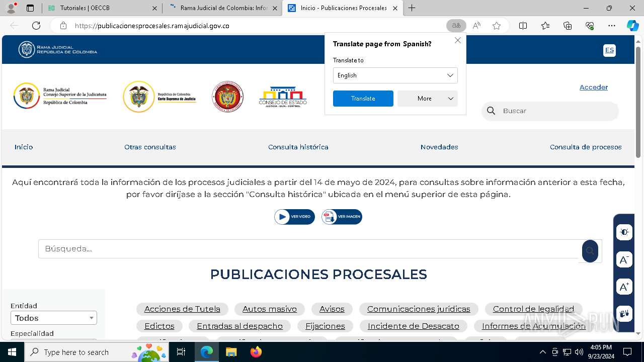Open the Windows Start menu

click(12, 352)
